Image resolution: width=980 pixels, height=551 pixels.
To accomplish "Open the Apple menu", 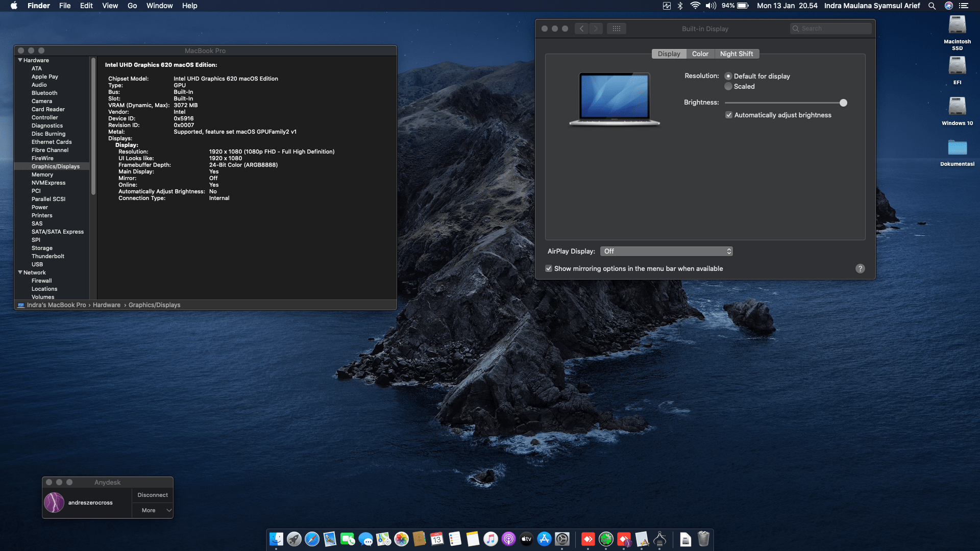I will point(14,6).
